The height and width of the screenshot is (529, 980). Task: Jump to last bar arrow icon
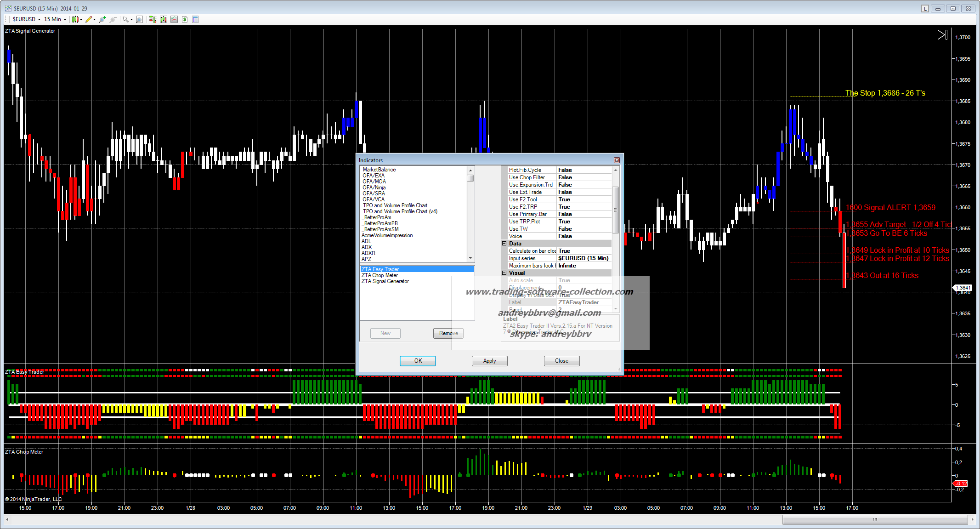pos(942,35)
